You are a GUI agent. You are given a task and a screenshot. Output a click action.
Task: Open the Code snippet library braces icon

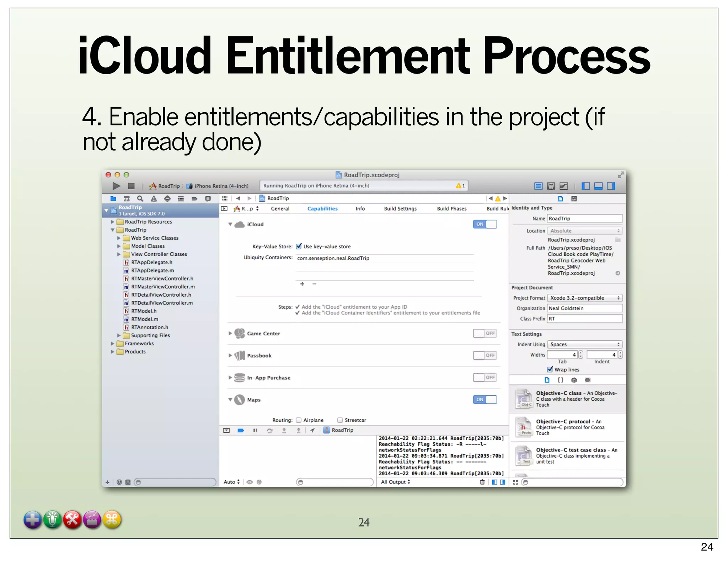click(561, 380)
